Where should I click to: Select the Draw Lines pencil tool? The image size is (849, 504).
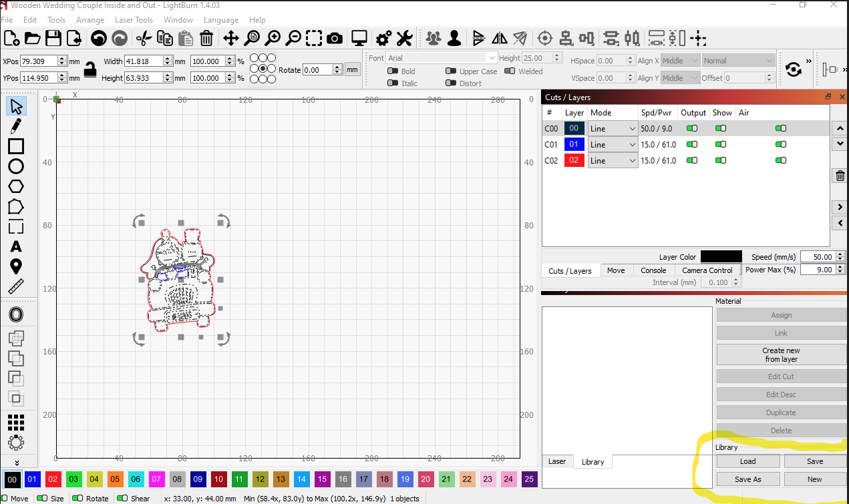point(16,125)
